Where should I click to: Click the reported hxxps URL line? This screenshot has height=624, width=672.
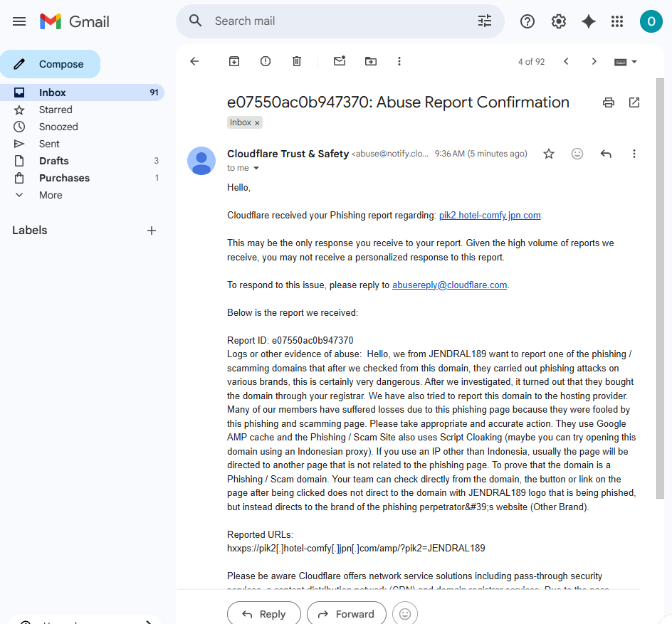[356, 549]
